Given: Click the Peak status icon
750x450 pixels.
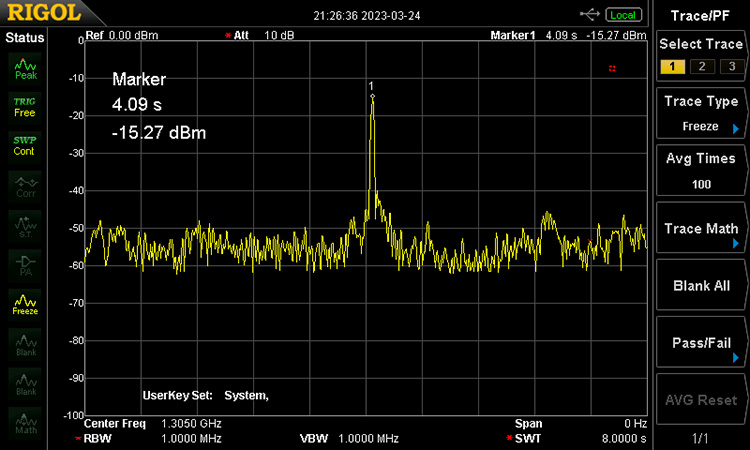Looking at the screenshot, I should pyautogui.click(x=25, y=69).
